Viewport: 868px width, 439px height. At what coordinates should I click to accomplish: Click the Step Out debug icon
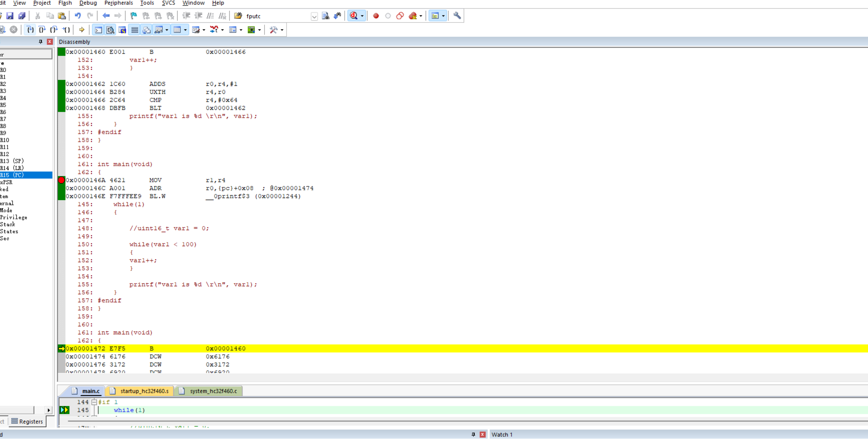pyautogui.click(x=54, y=30)
